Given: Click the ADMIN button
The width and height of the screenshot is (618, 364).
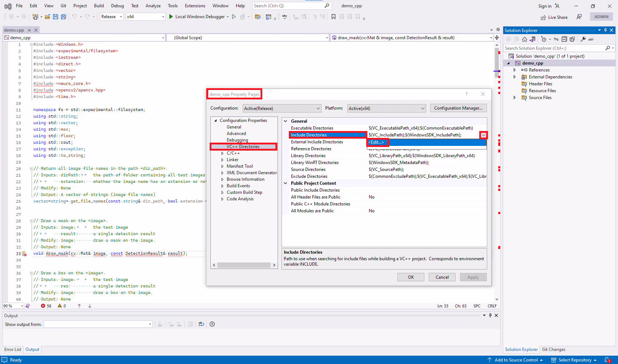Looking at the screenshot, I should [601, 17].
